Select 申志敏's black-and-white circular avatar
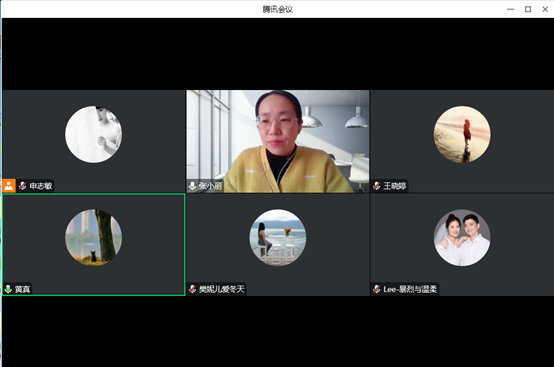The width and height of the screenshot is (554, 367). click(94, 134)
